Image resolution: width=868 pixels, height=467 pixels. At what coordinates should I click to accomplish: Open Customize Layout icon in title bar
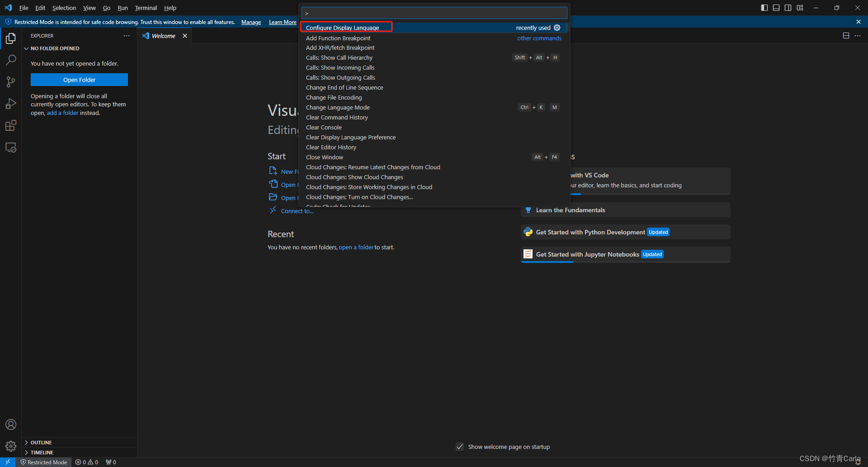pyautogui.click(x=800, y=8)
